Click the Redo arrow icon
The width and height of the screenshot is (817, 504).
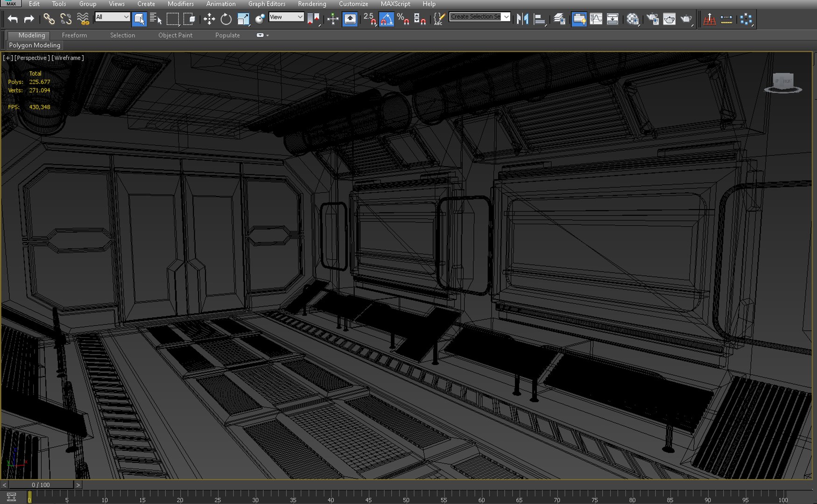point(29,19)
